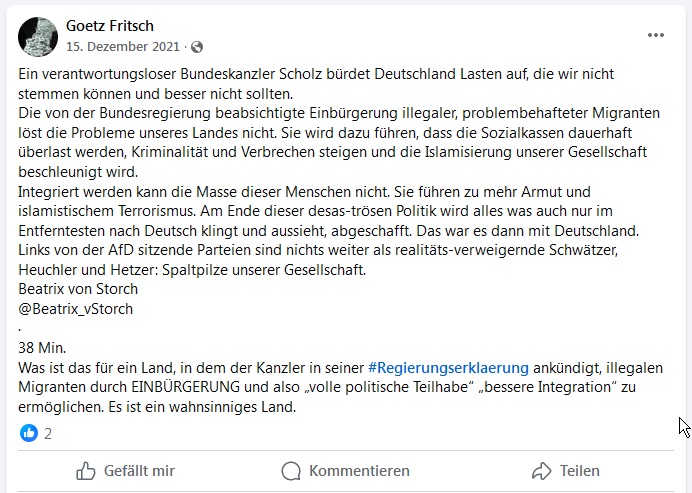The height and width of the screenshot is (493, 692).
Task: Click the Beatrix von Storch name line
Action: (79, 289)
